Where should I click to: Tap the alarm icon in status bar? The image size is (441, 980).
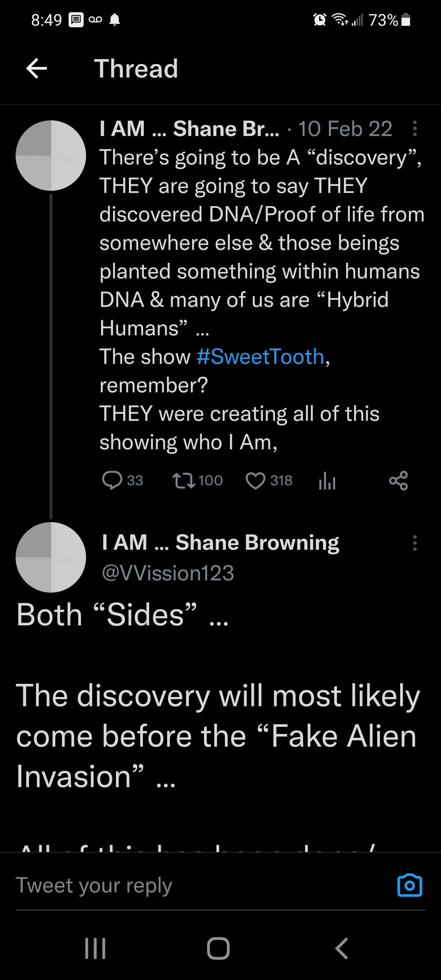tap(320, 20)
